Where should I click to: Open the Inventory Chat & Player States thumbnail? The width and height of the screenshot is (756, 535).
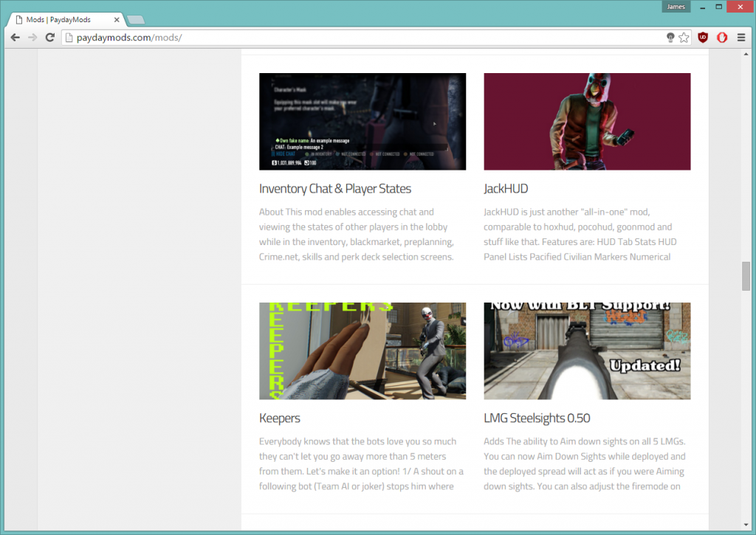362,122
